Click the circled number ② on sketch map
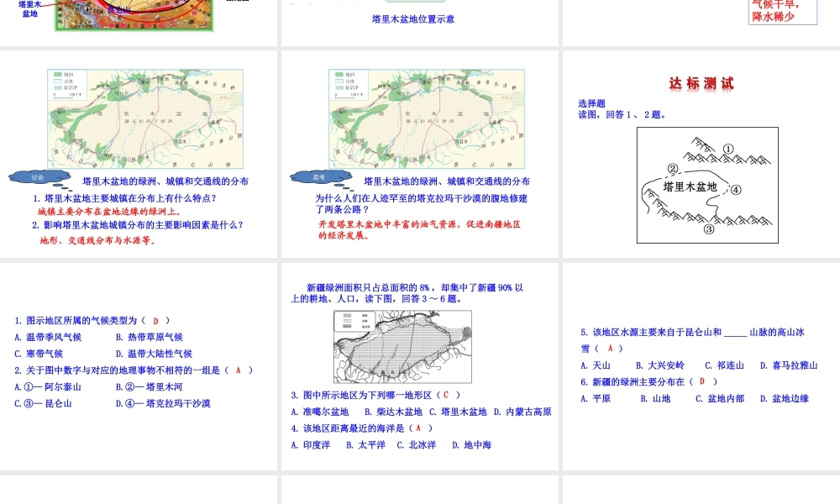This screenshot has height=504, width=840. point(673,169)
